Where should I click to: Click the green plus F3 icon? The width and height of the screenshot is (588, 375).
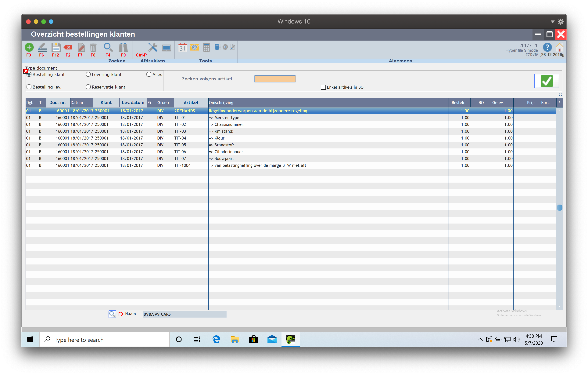pos(29,47)
